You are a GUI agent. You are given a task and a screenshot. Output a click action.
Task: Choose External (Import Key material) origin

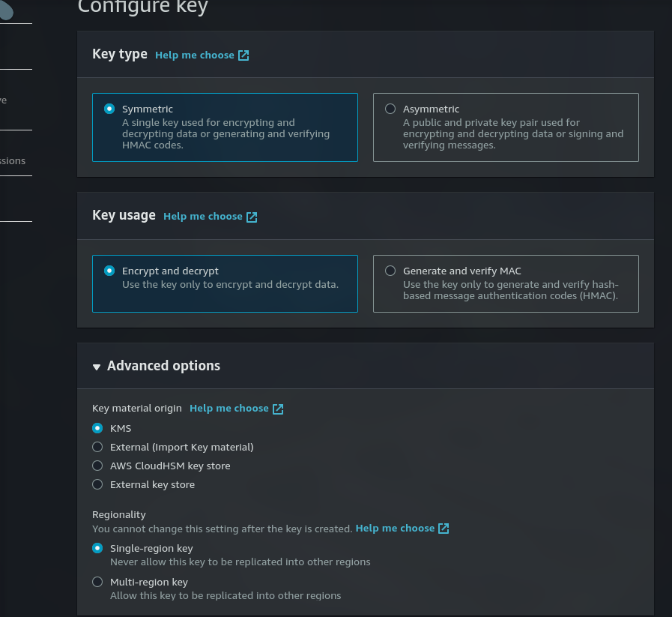tap(97, 448)
